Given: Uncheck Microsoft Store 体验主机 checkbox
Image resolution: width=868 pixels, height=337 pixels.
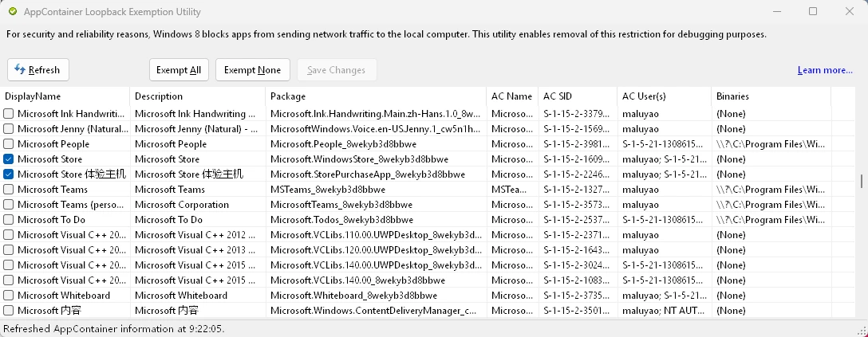Looking at the screenshot, I should pyautogui.click(x=8, y=174).
